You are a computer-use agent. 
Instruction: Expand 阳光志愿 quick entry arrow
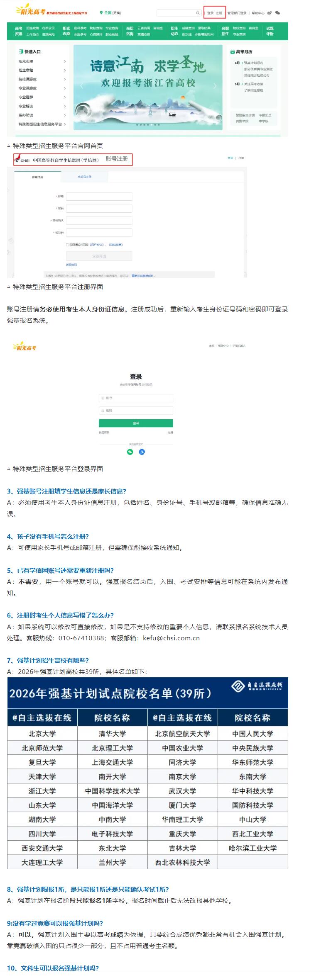(65, 61)
